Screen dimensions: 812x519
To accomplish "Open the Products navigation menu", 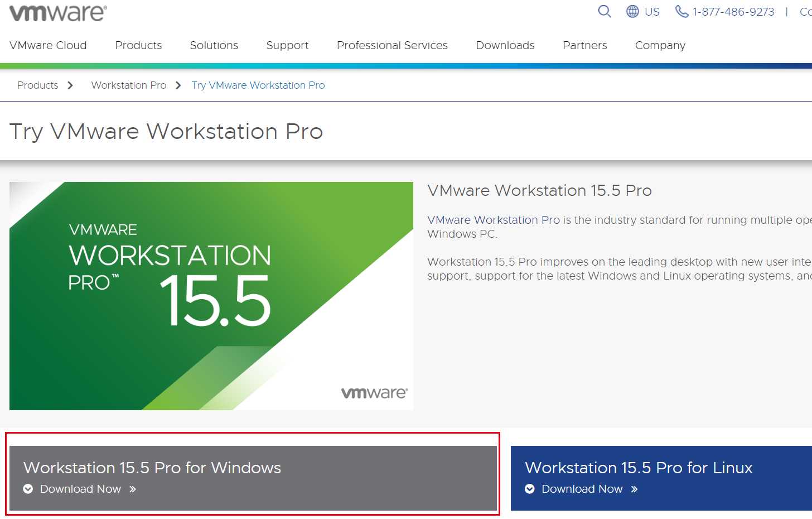I will 138,45.
